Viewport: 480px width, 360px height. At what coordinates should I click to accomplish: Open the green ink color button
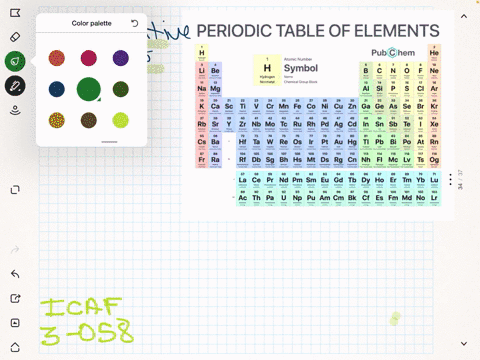tap(15, 61)
